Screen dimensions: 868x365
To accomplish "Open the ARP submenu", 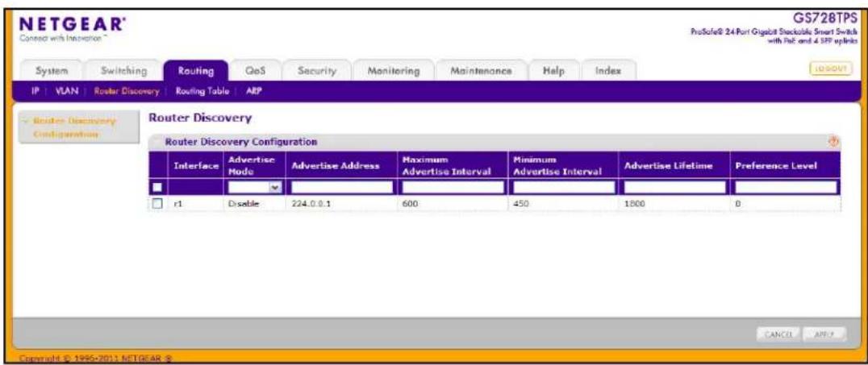I will point(253,92).
